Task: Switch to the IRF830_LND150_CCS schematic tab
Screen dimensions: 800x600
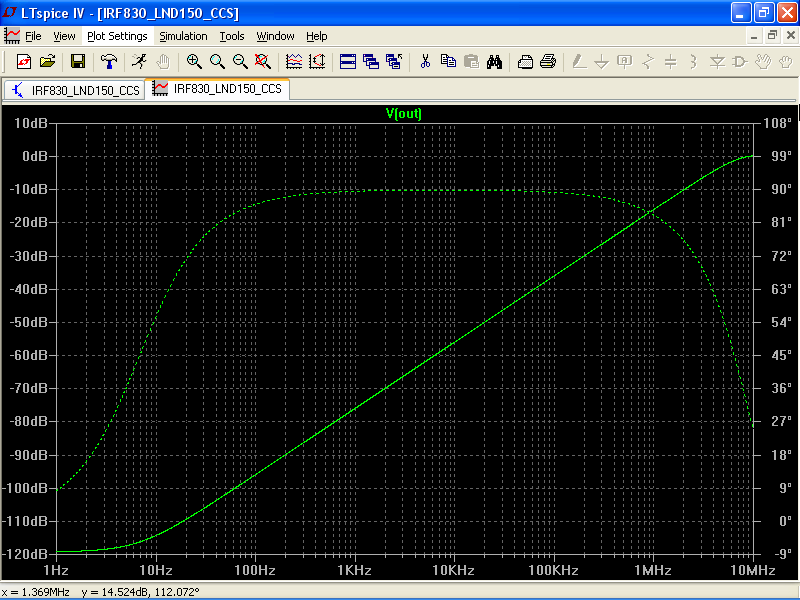Action: (x=74, y=90)
